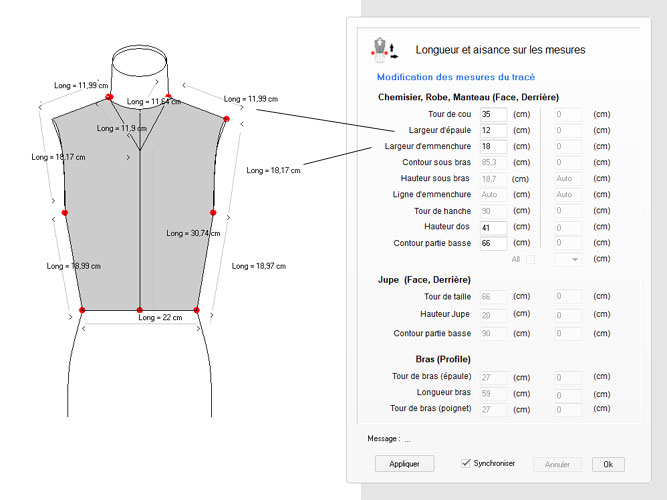
Task: Select the Largeur d'emmenchure input field
Action: pyautogui.click(x=492, y=147)
